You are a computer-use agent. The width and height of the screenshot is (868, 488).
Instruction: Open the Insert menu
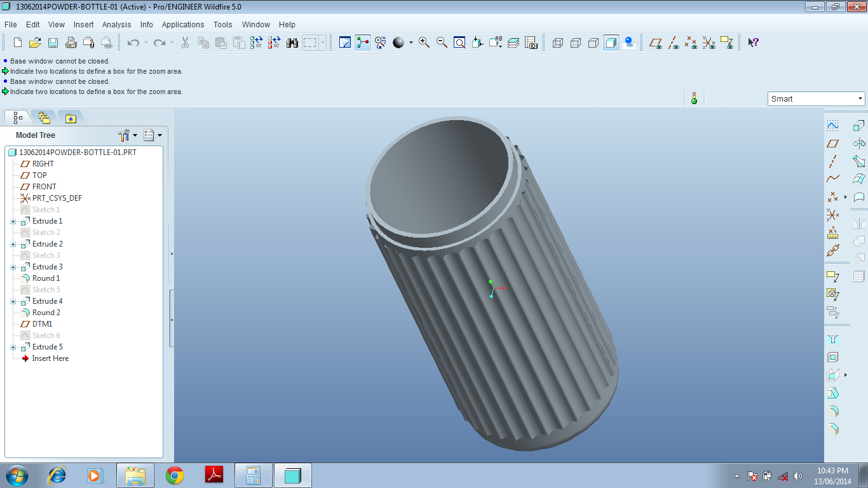83,25
